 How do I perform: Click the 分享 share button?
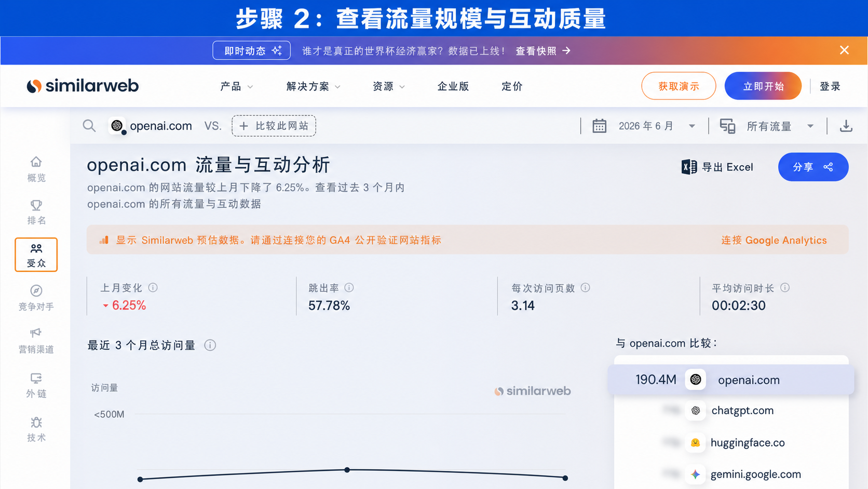(813, 167)
